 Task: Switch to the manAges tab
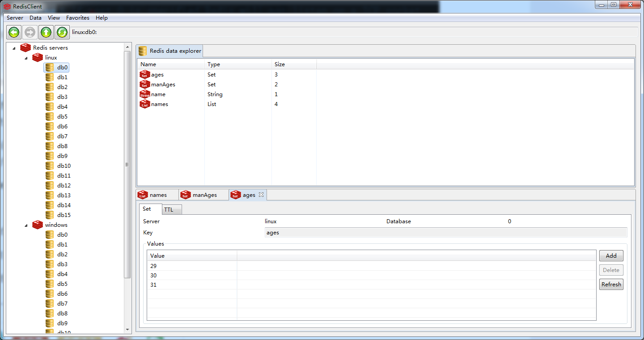click(x=204, y=195)
